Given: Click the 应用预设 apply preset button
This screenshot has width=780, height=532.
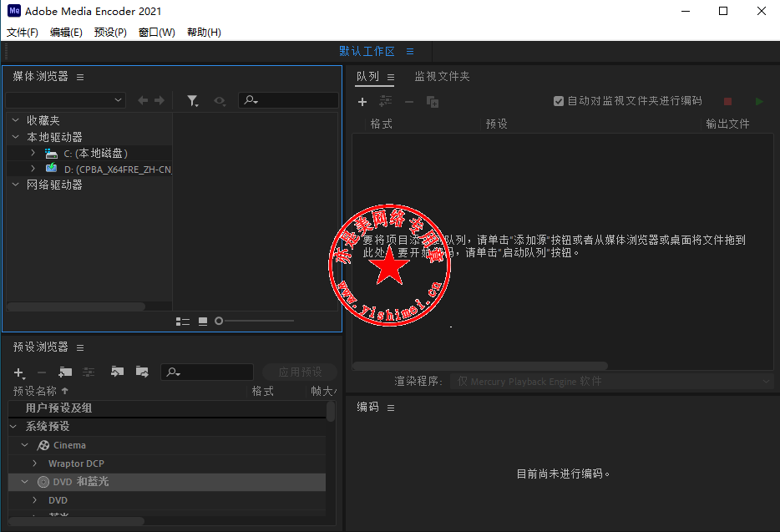Looking at the screenshot, I should [x=300, y=372].
